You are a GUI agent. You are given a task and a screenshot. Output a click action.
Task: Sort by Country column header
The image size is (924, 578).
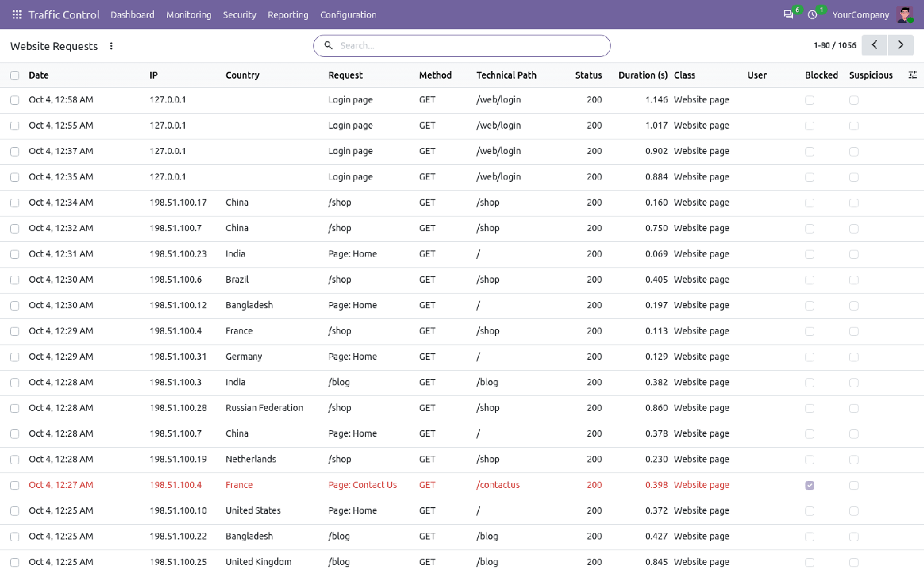[x=243, y=76]
